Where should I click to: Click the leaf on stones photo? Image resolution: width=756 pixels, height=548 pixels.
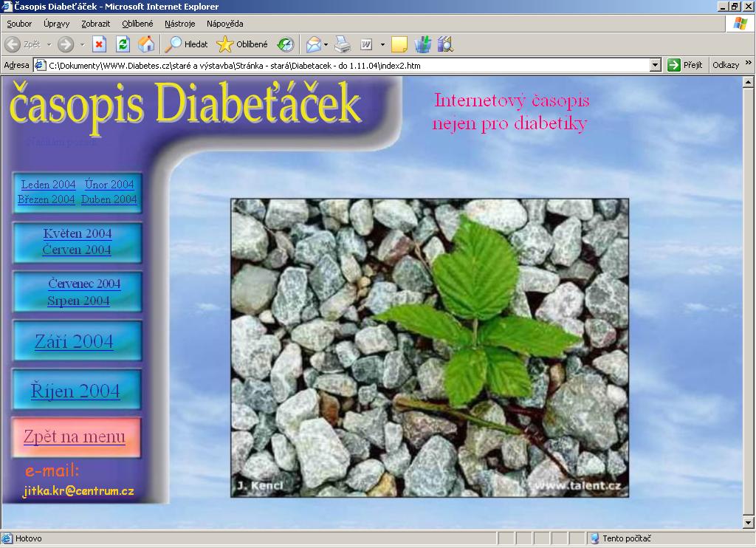430,348
